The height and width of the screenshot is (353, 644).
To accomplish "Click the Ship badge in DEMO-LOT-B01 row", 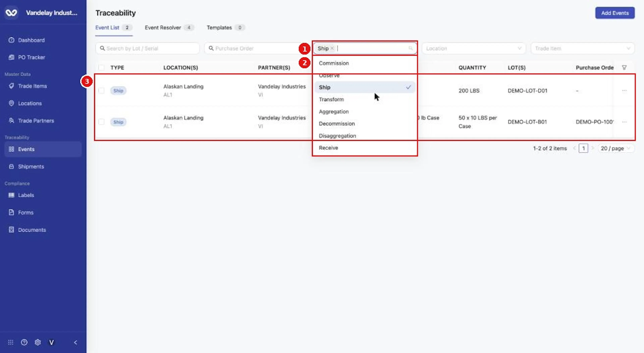I will pyautogui.click(x=118, y=122).
